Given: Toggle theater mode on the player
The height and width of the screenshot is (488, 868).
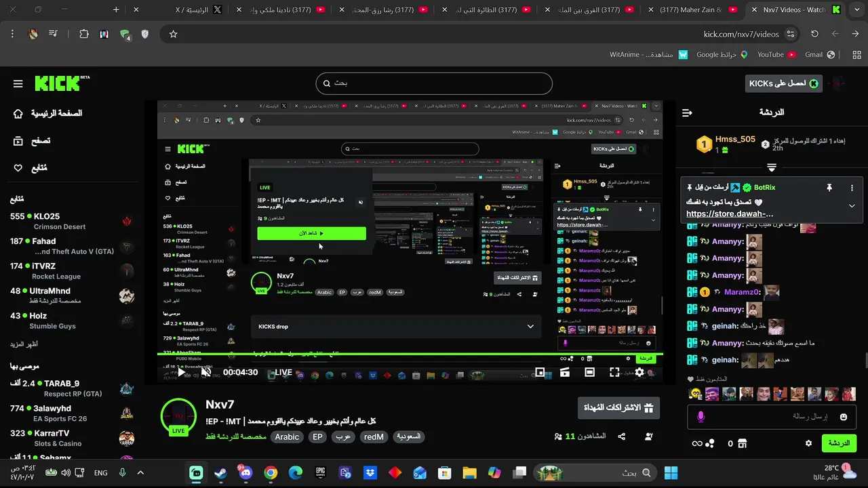Looking at the screenshot, I should pos(590,372).
